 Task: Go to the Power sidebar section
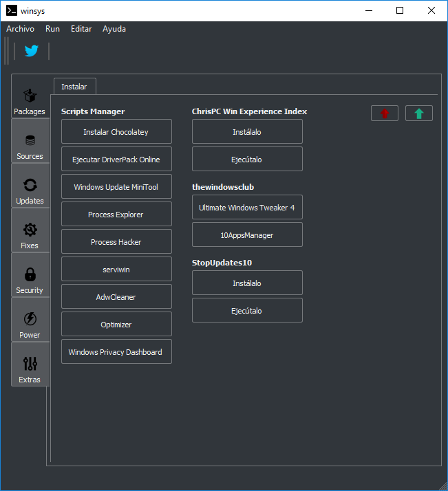[x=30, y=325]
